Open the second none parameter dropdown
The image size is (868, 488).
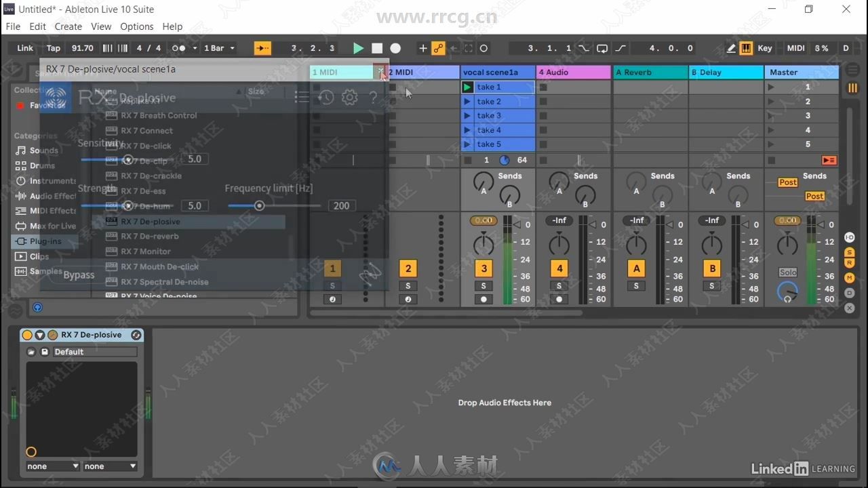(111, 466)
